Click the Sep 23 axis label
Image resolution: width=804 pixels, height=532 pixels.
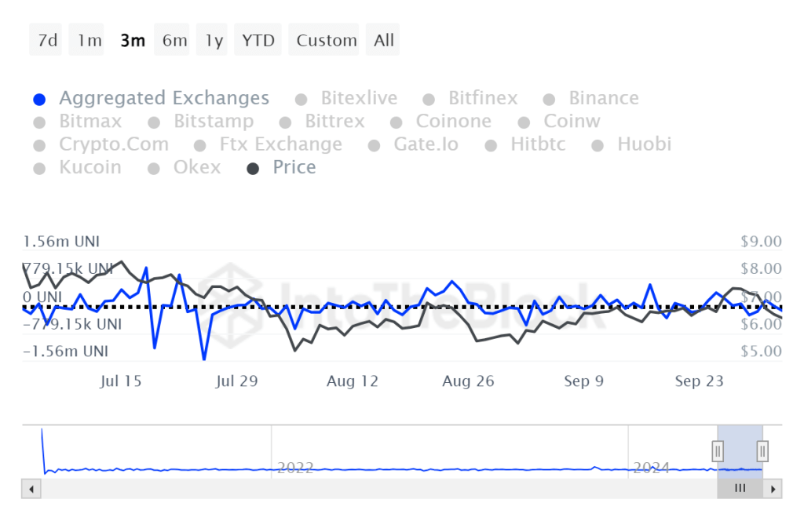pos(699,381)
